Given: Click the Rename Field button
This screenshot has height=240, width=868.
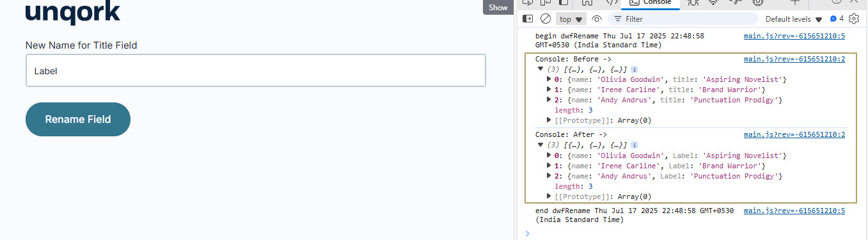Looking at the screenshot, I should point(78,119).
